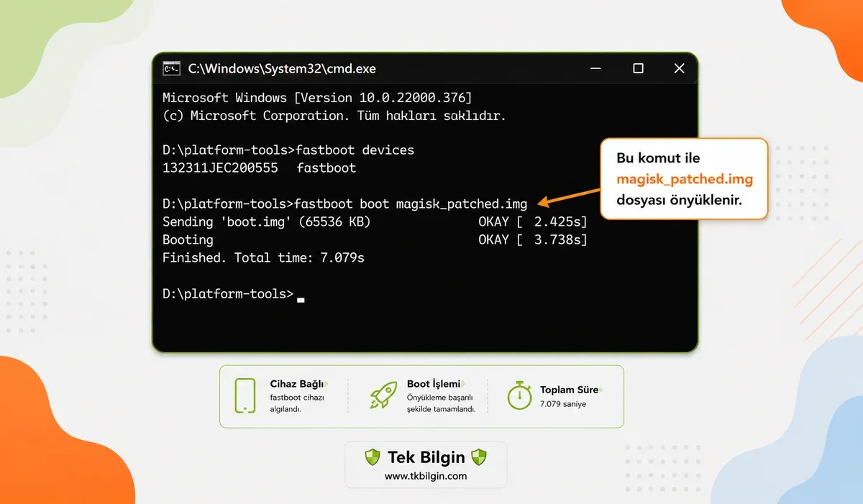This screenshot has height=504, width=863.
Task: Minimize the cmd.exe window
Action: (x=595, y=69)
